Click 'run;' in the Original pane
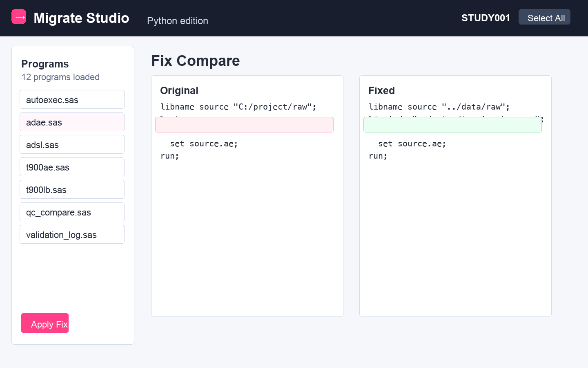The image size is (588, 368). (x=170, y=156)
